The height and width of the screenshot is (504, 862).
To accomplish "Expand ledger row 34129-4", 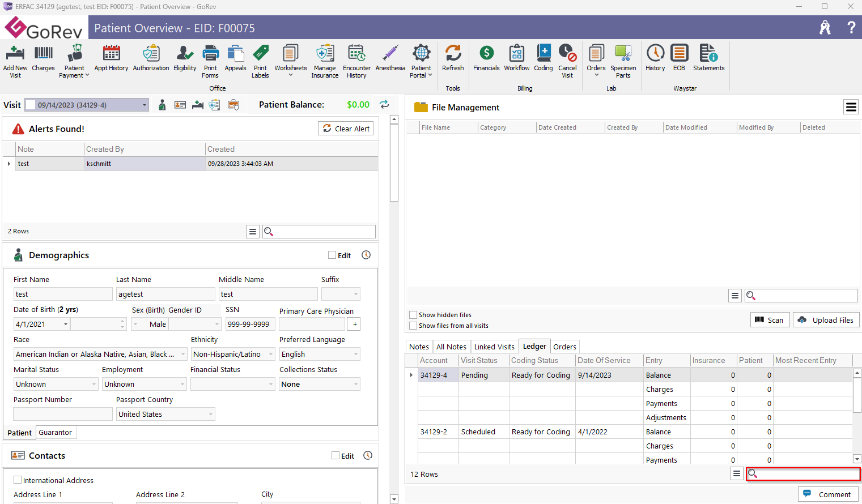I will pos(411,375).
